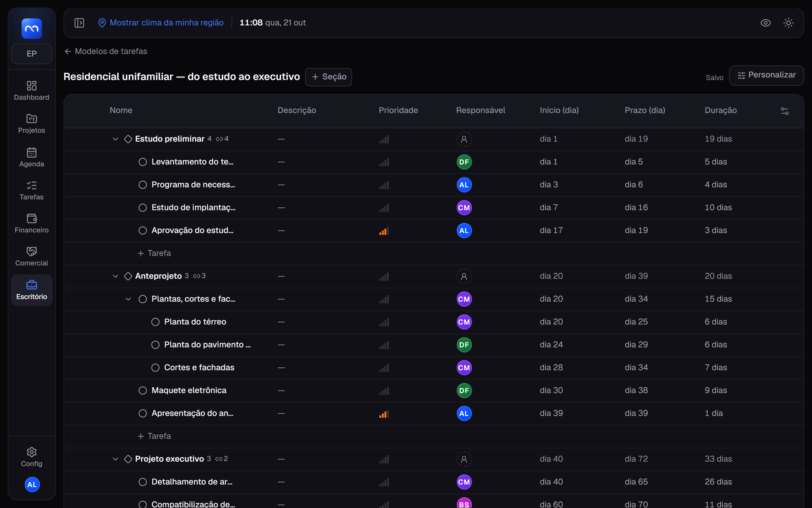Sort by the Prioridade column header
Viewport: 812px width, 508px height.
(x=398, y=110)
